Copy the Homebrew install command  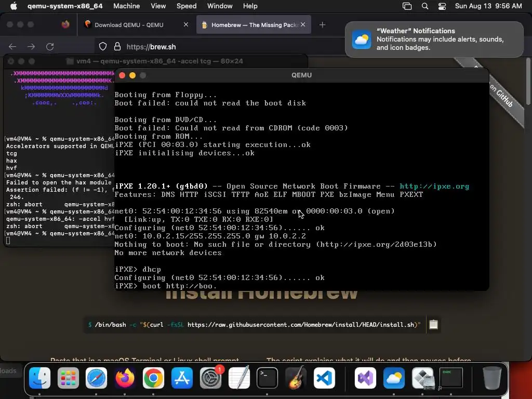pyautogui.click(x=434, y=325)
